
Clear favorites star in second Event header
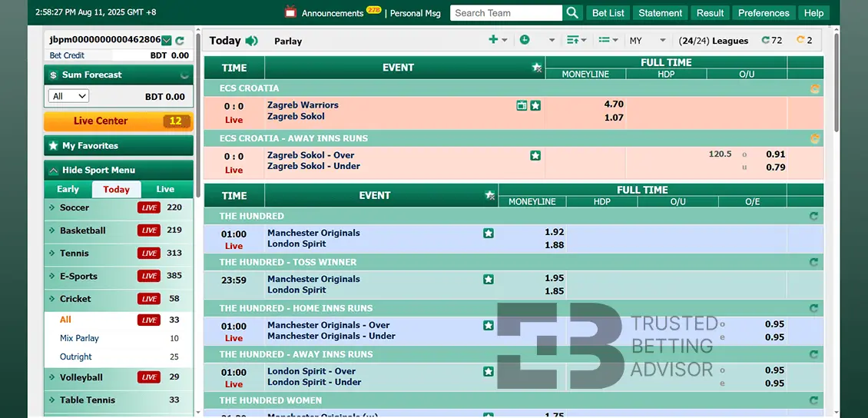click(x=490, y=195)
